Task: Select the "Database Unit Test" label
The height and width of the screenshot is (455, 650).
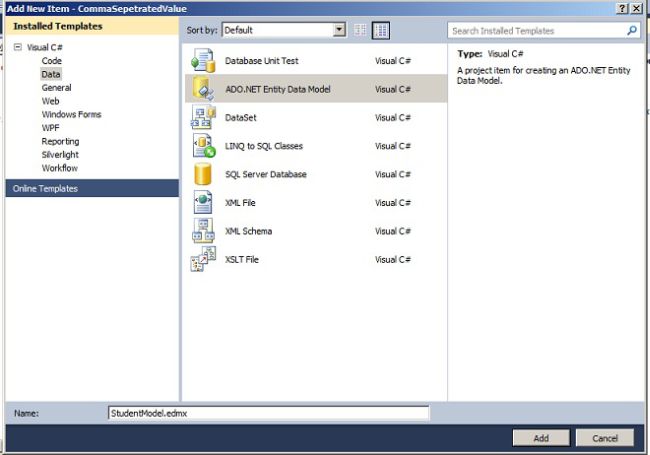Action: click(x=262, y=61)
